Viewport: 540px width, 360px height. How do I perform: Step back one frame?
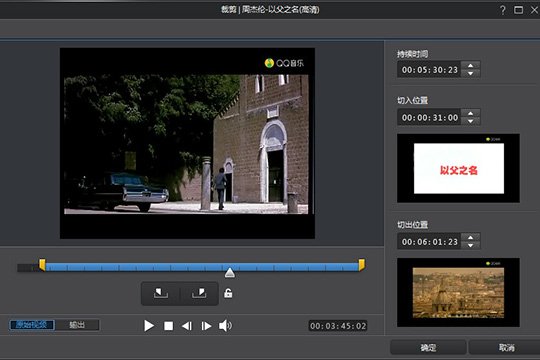tap(187, 326)
